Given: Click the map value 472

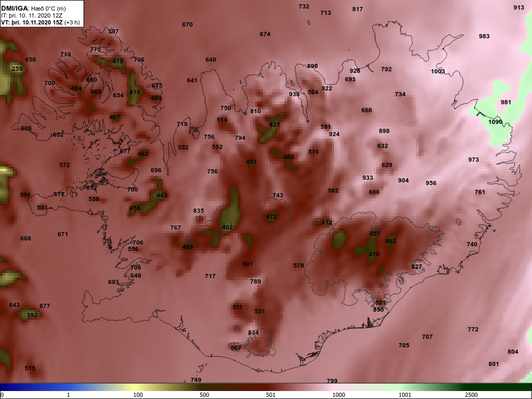Looking at the screenshot, I should click(271, 217).
